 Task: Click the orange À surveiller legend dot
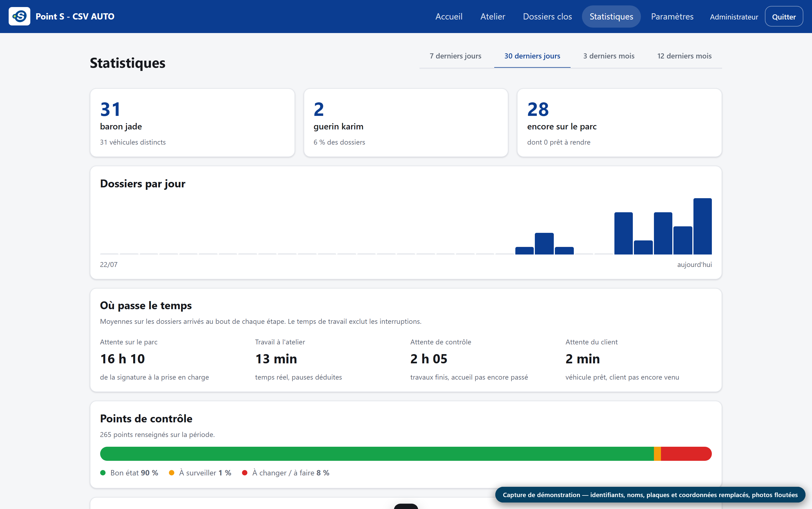pos(172,473)
